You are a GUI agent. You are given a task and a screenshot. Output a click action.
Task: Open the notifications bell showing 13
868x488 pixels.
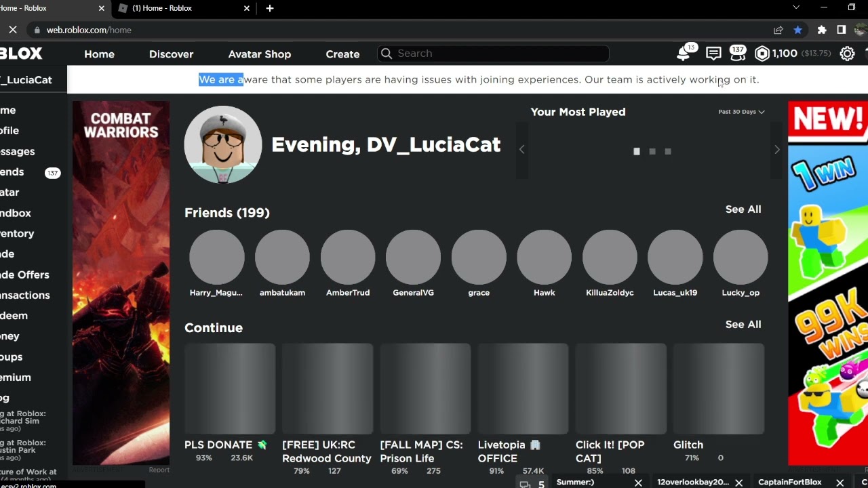tap(684, 54)
